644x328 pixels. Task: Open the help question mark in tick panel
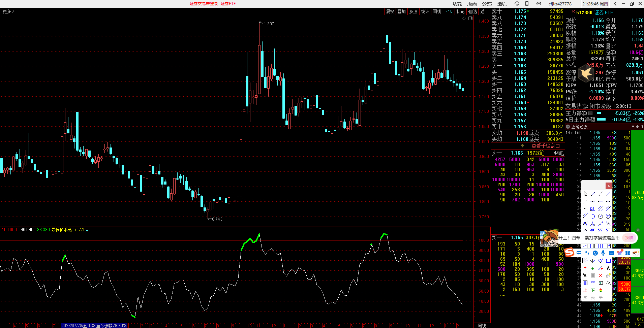tap(642, 127)
